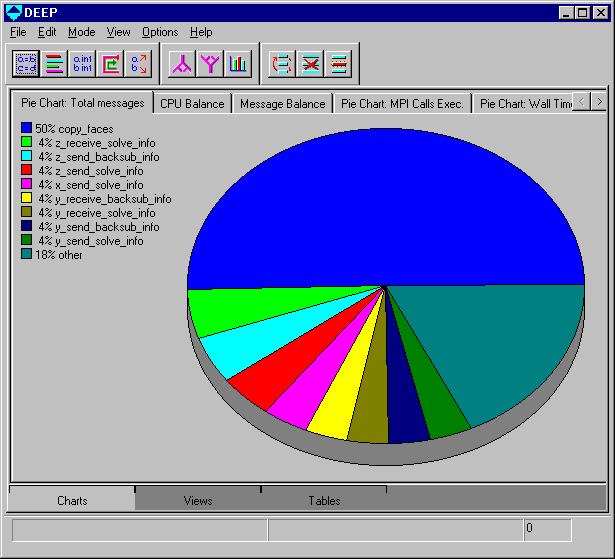Select the Pie Chart: Total messages tab

tap(82, 103)
